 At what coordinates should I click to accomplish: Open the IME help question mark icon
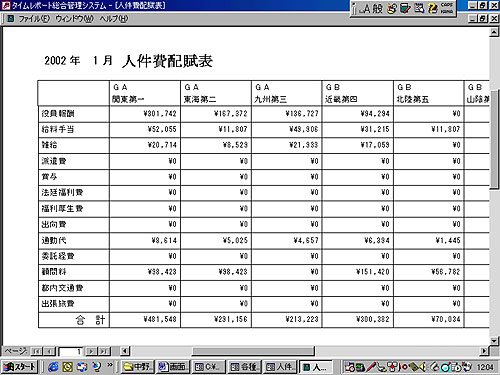[x=433, y=8]
